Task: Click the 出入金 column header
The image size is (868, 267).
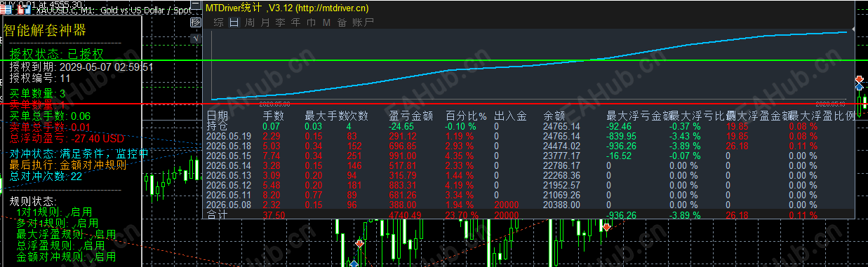Action: (x=510, y=116)
